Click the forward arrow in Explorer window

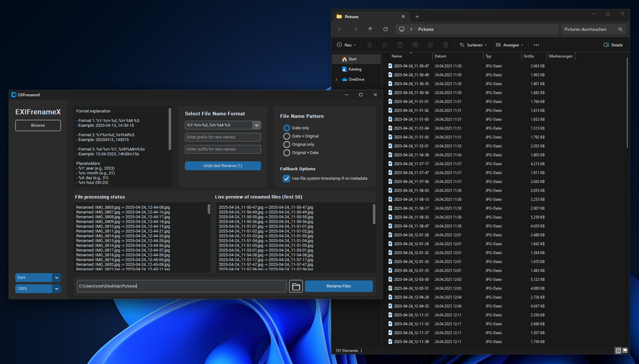coord(355,29)
